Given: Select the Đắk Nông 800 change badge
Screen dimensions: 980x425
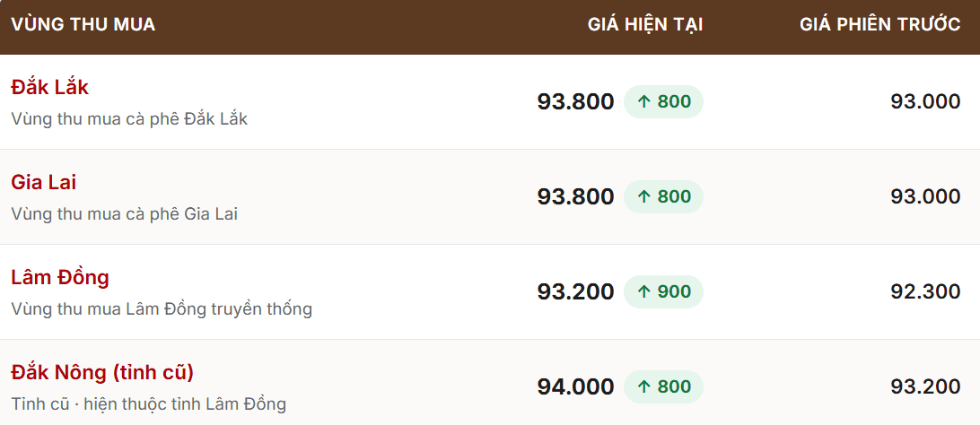Looking at the screenshot, I should point(664,387).
